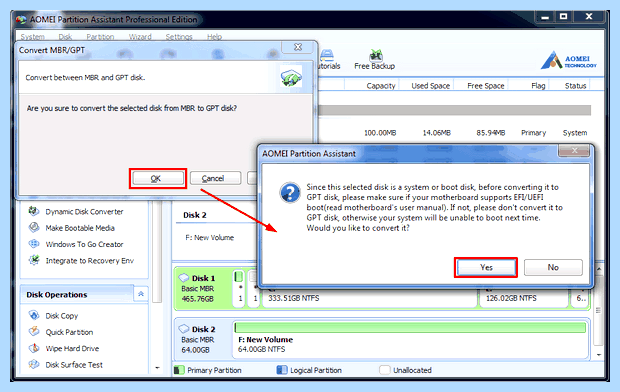This screenshot has width=620, height=392.
Task: Click the Capacity column header
Action: tap(380, 86)
